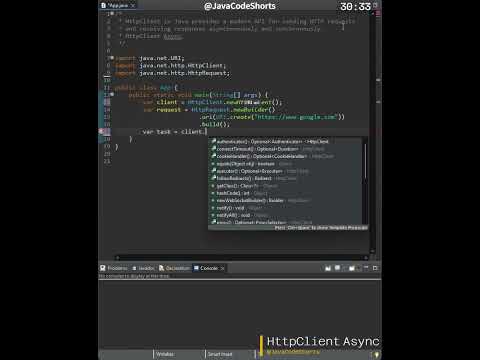The height and width of the screenshot is (360, 480).
Task: Collapse the imports fold at line 7
Action: (x=112, y=58)
